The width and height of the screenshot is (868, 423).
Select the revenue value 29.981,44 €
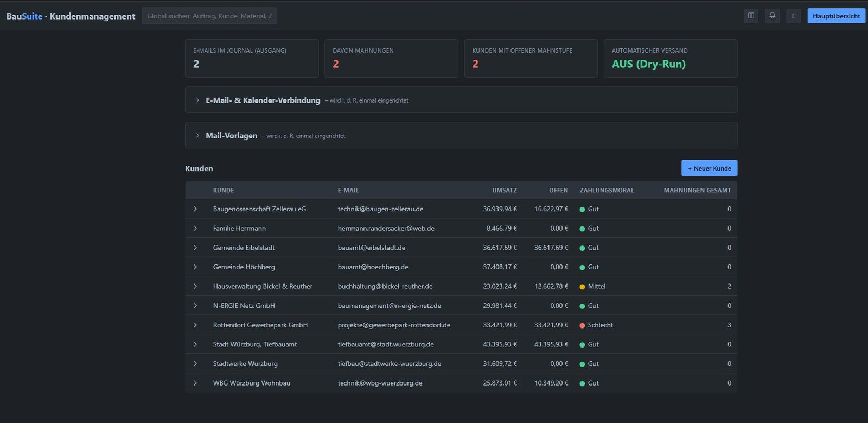(500, 306)
